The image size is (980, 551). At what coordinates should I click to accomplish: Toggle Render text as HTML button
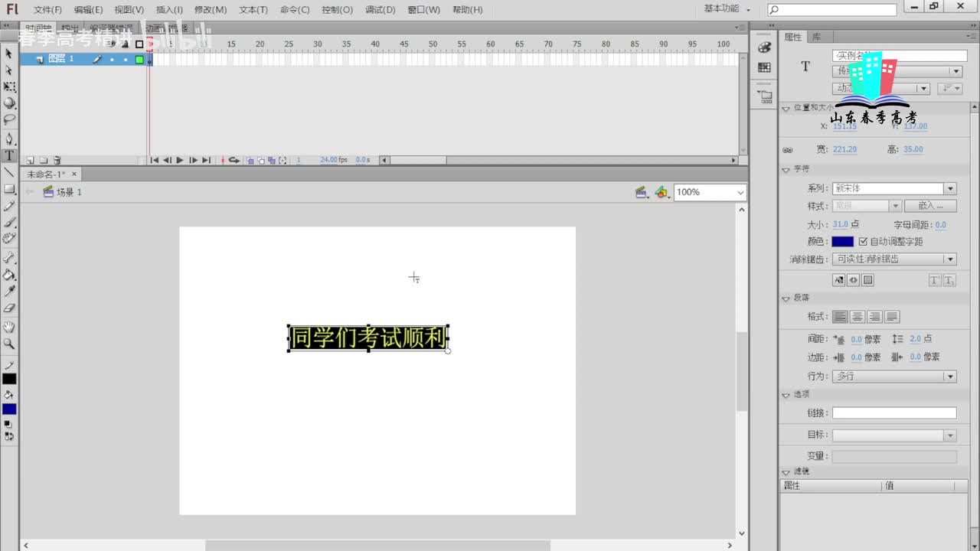point(854,280)
